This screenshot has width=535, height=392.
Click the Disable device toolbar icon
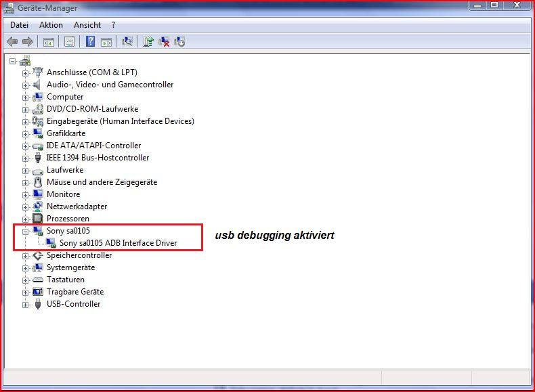tap(179, 41)
